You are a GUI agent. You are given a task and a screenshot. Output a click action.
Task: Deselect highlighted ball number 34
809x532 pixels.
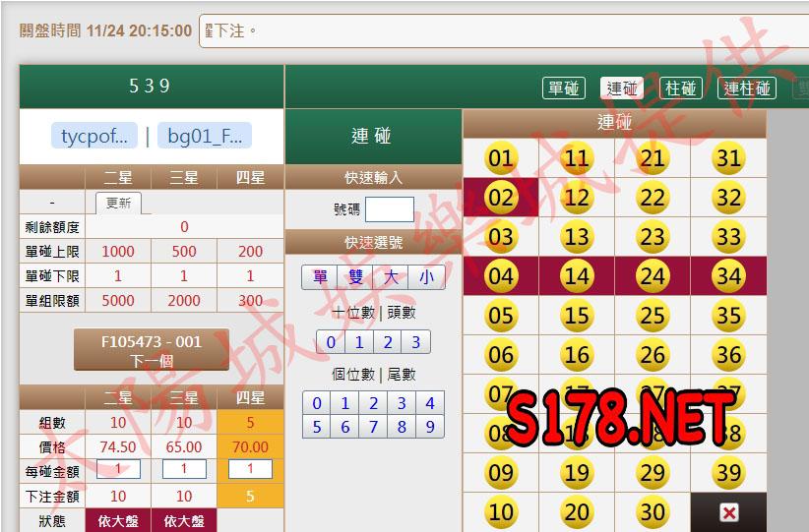pyautogui.click(x=728, y=276)
